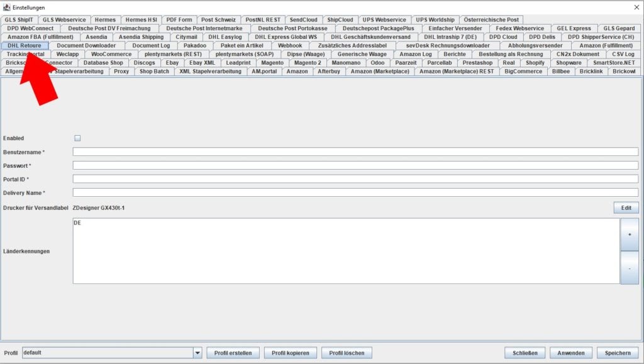Open the SendCloud tab

click(304, 19)
